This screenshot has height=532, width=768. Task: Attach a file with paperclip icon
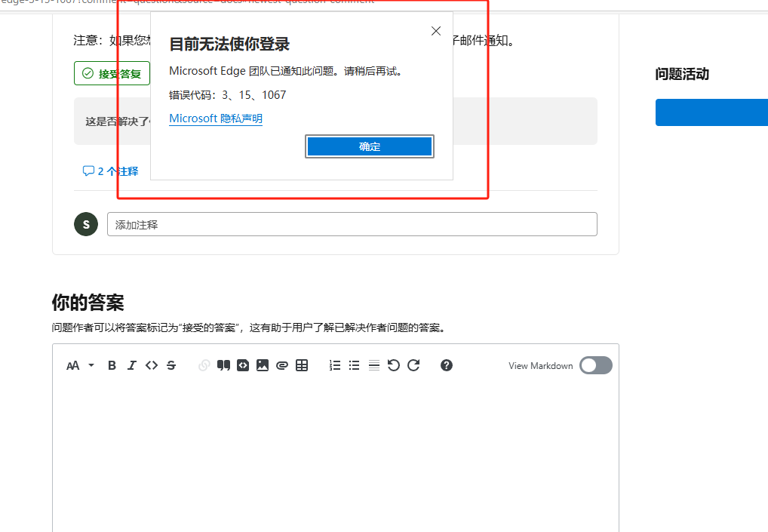(x=282, y=365)
